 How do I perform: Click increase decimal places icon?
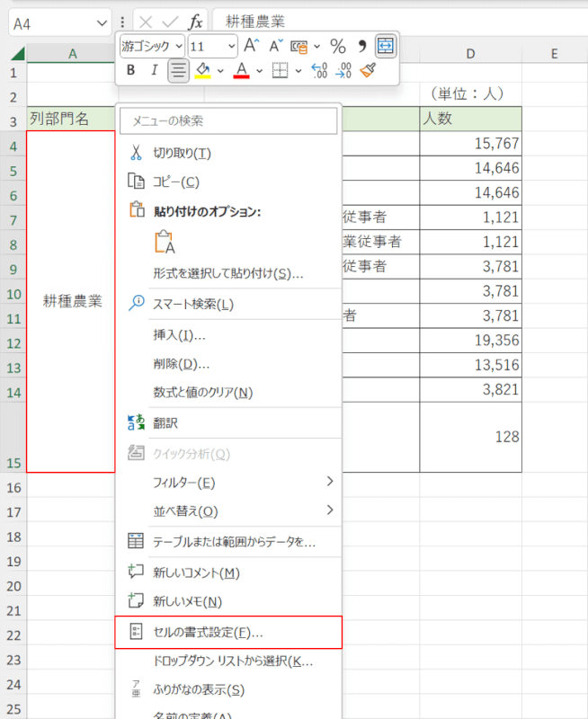318,70
